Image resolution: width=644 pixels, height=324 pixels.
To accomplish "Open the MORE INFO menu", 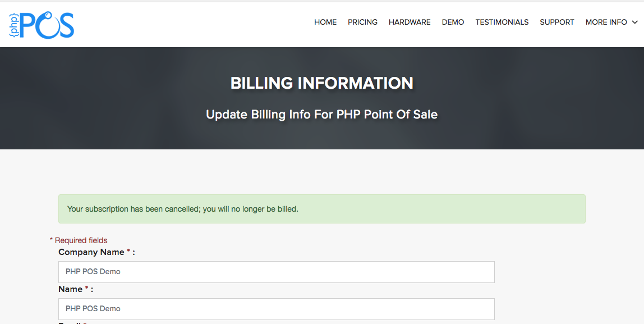I will [606, 22].
